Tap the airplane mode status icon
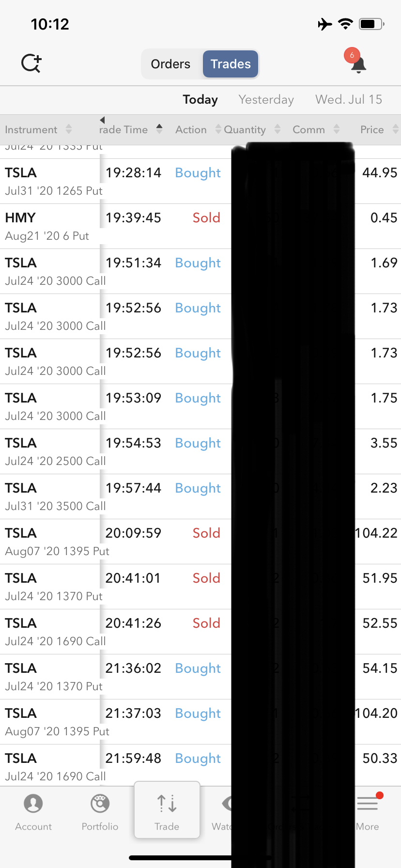This screenshot has width=401, height=868. click(325, 24)
